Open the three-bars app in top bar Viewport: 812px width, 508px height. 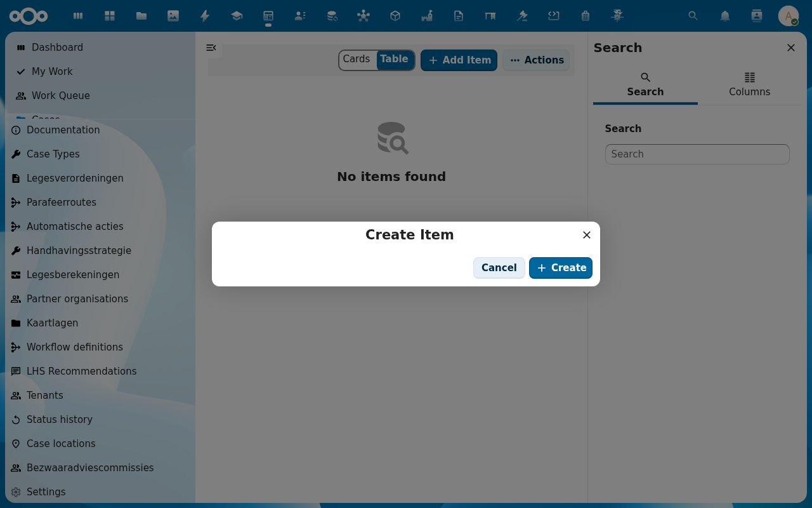(x=78, y=16)
